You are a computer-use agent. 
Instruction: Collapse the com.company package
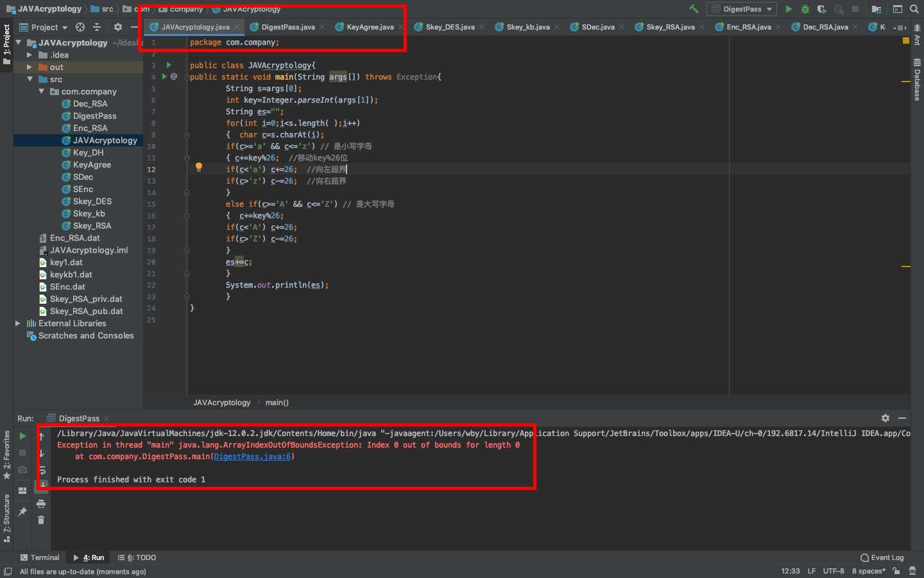[x=42, y=91]
